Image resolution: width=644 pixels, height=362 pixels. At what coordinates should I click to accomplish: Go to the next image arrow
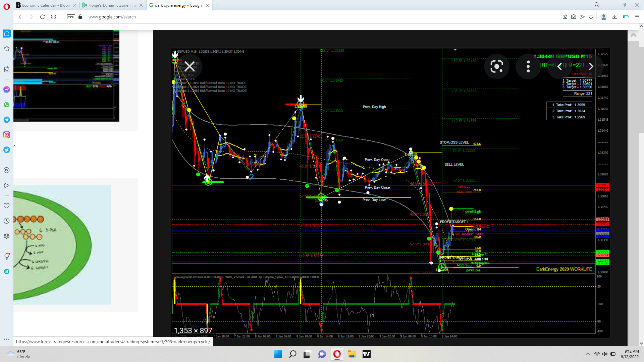pyautogui.click(x=591, y=66)
